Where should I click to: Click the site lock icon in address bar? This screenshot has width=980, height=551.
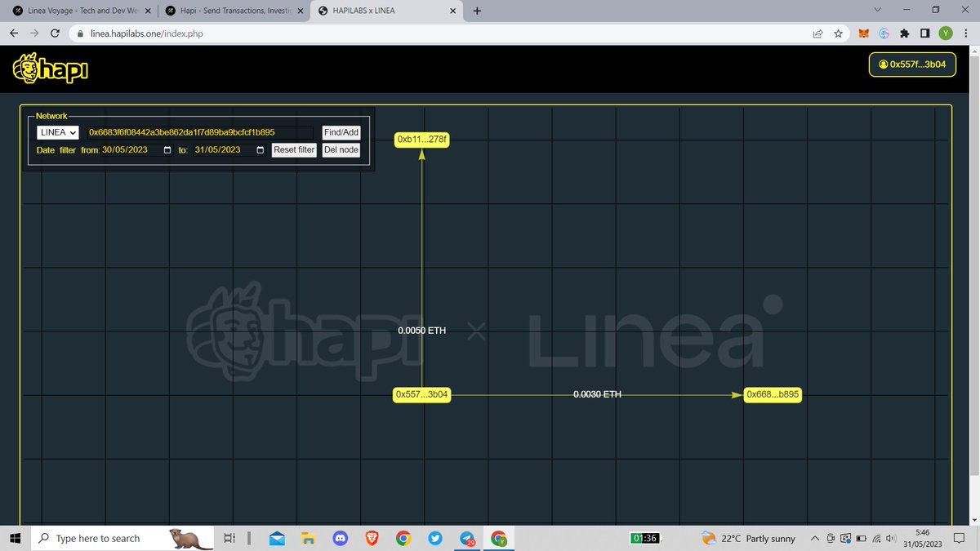coord(80,33)
